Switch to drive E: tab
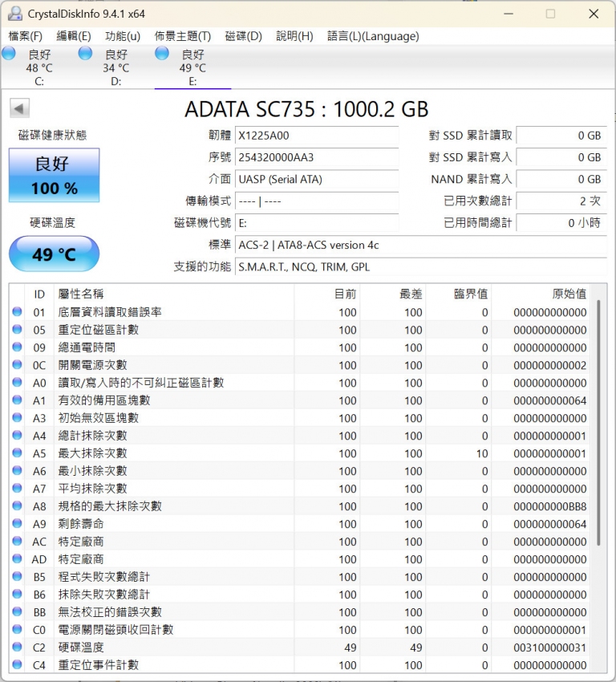616x682 pixels. [x=192, y=67]
